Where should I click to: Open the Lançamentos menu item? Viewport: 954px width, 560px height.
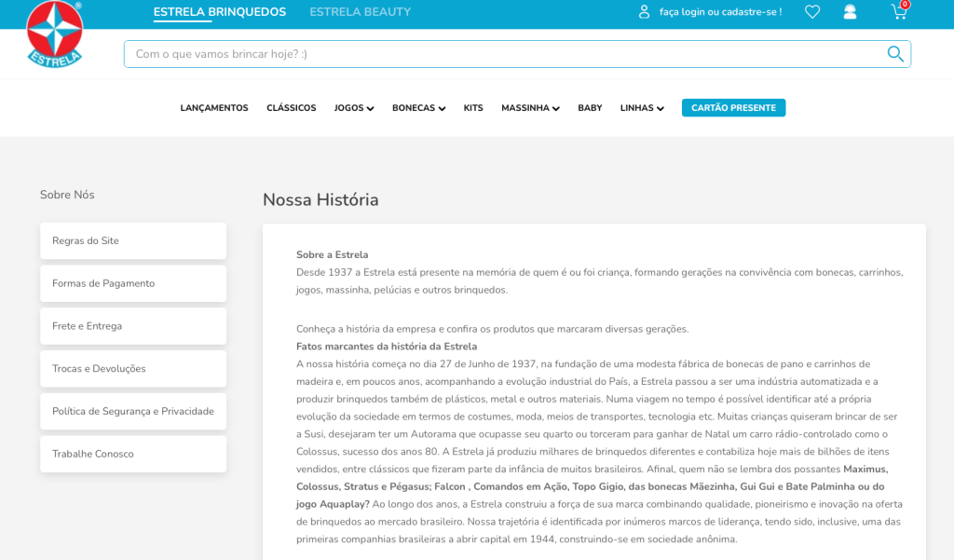(x=214, y=108)
